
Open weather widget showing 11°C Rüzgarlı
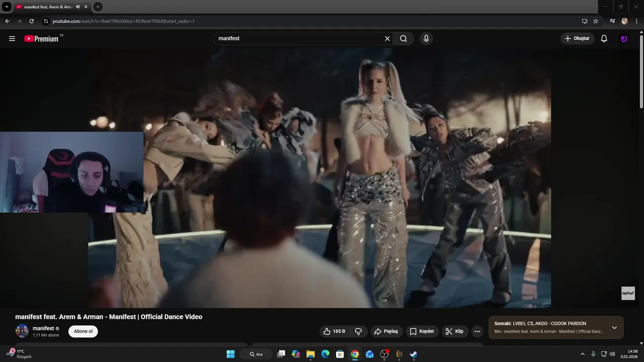[20, 354]
